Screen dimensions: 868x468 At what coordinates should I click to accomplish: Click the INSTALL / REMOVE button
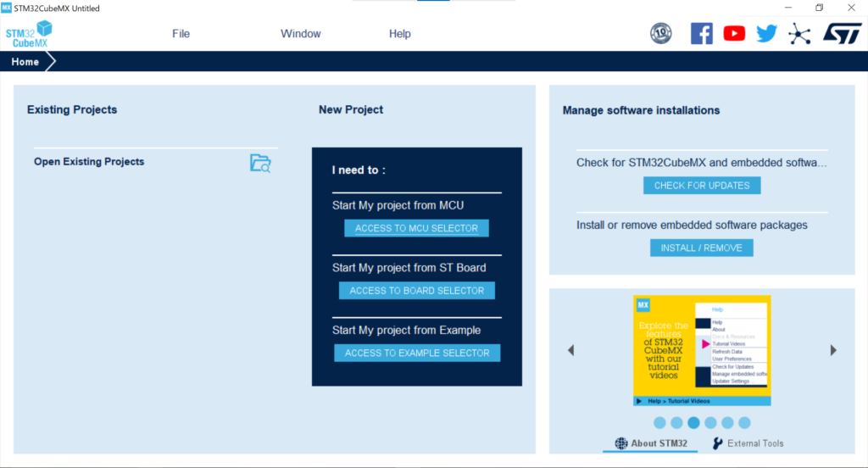point(701,248)
